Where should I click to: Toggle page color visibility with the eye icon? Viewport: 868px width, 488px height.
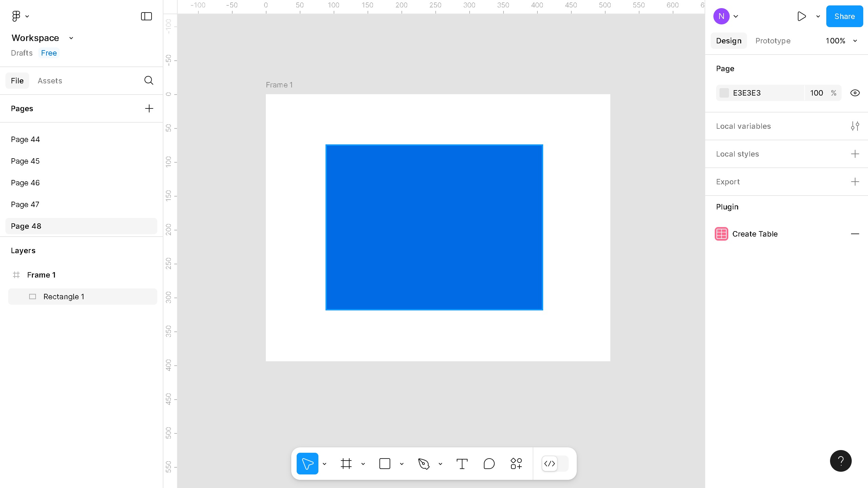pos(855,93)
